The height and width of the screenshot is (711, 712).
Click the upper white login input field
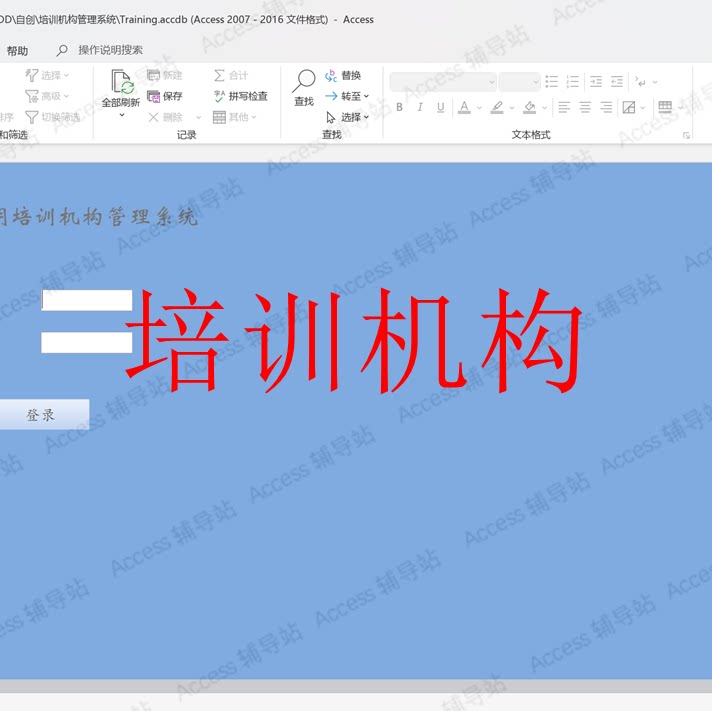point(87,300)
